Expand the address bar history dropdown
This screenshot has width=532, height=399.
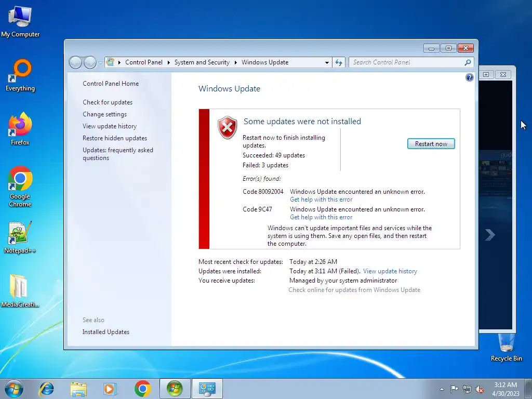point(327,63)
